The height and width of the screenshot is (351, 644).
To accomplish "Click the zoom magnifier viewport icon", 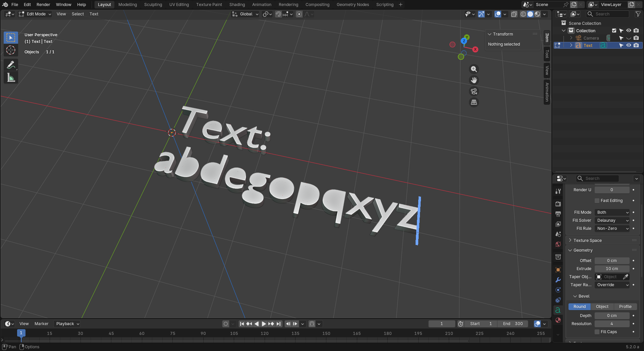I will 474,69.
